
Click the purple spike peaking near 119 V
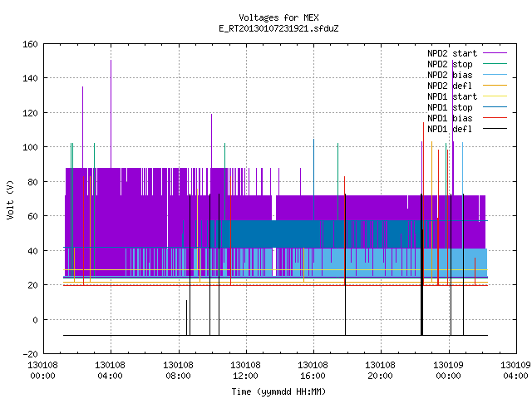212,140
